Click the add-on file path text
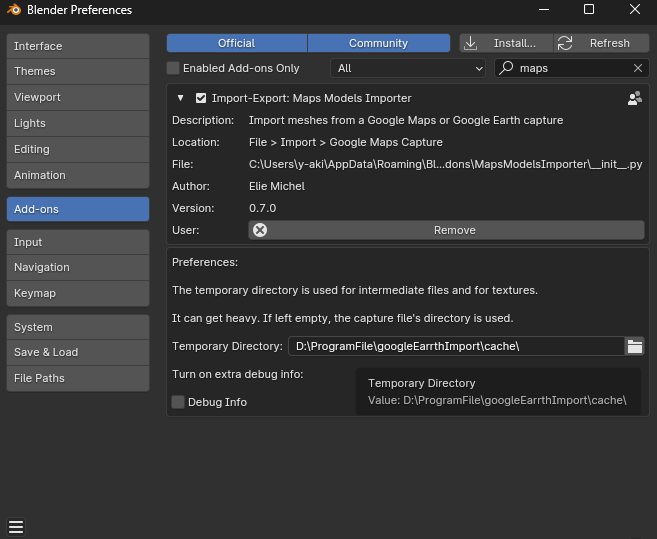The width and height of the screenshot is (657, 539). point(445,164)
